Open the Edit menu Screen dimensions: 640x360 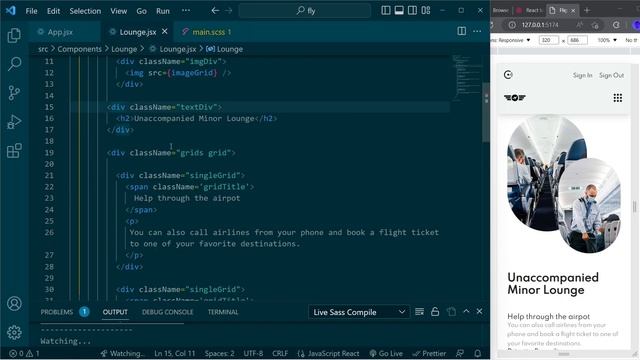[x=53, y=11]
